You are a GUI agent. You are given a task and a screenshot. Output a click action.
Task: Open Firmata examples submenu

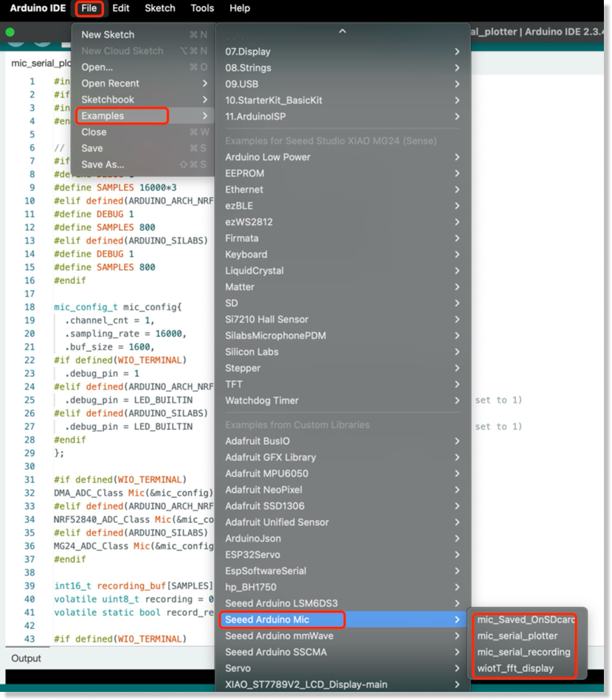coord(342,238)
